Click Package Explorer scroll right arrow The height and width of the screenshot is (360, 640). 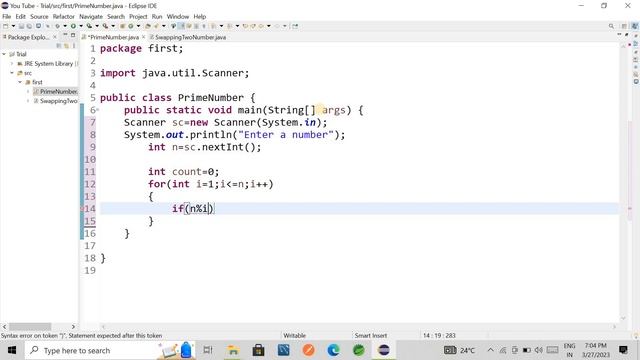73,327
